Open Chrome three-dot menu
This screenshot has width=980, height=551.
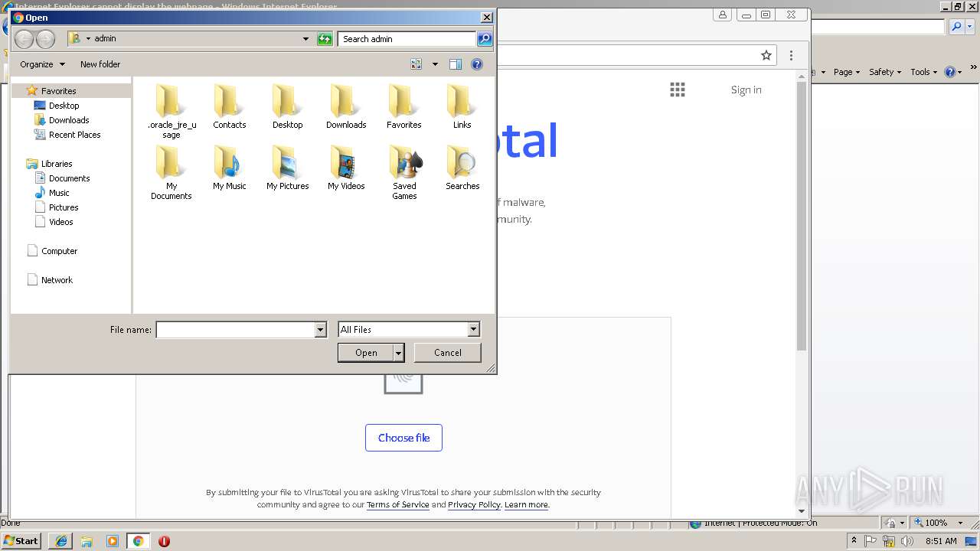click(791, 55)
